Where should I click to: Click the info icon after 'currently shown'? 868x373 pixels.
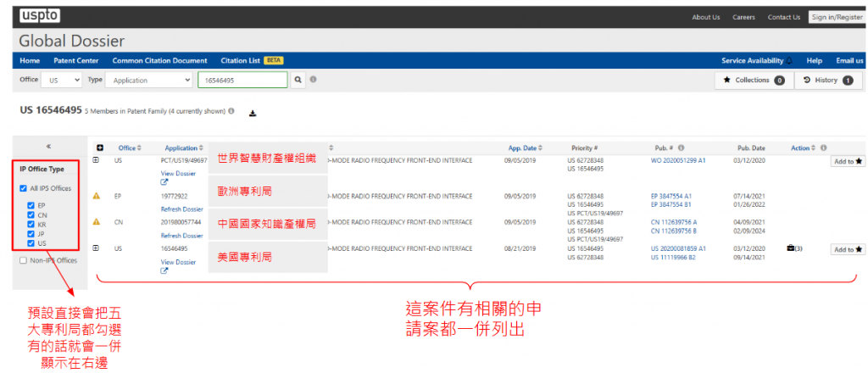pos(231,111)
